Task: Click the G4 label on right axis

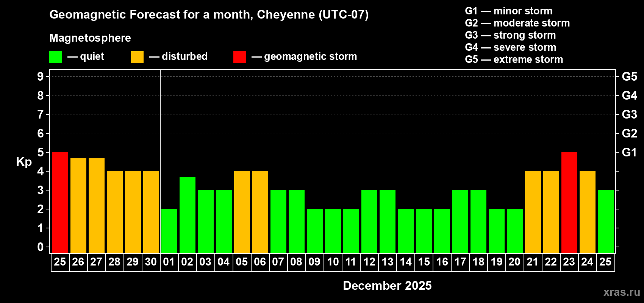Action: pos(630,95)
